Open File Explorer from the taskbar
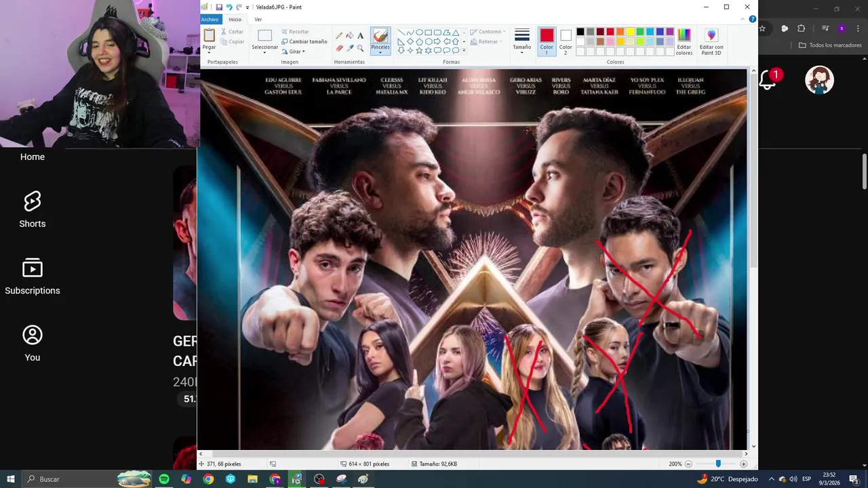 click(252, 479)
